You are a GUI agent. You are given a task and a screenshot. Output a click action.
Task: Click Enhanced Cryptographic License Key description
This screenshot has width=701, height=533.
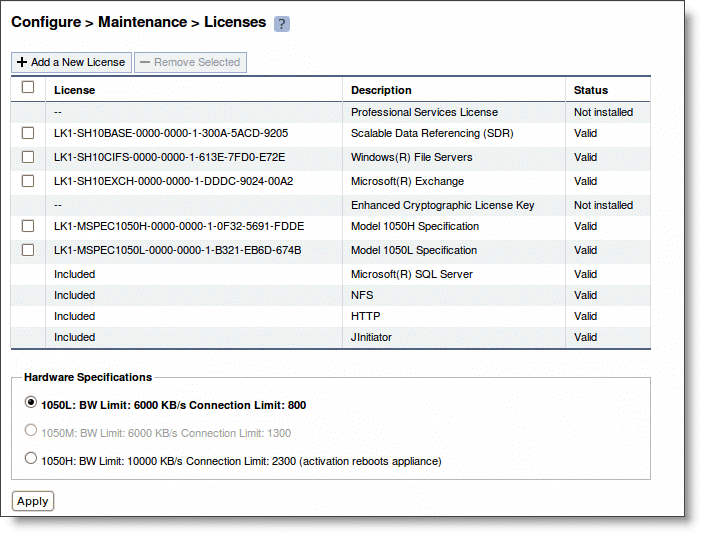[x=443, y=205]
